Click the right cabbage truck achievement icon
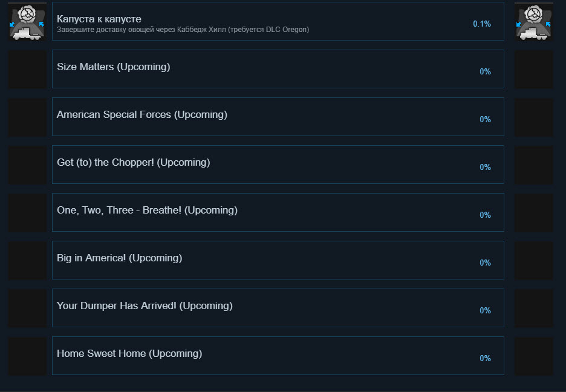This screenshot has width=566, height=392. pos(533,22)
